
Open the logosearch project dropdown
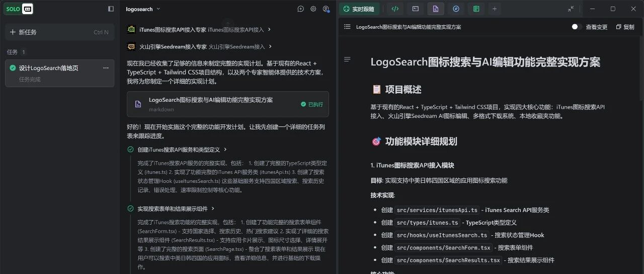coord(143,9)
